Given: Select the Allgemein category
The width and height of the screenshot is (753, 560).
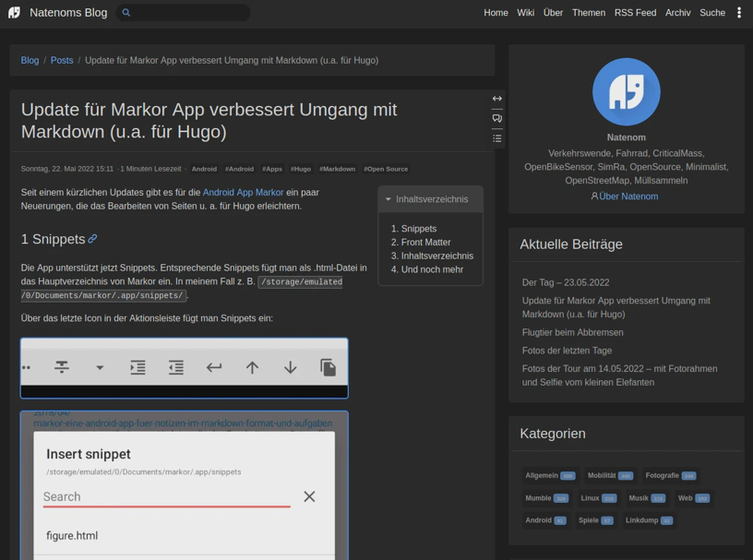Looking at the screenshot, I should coord(550,475).
